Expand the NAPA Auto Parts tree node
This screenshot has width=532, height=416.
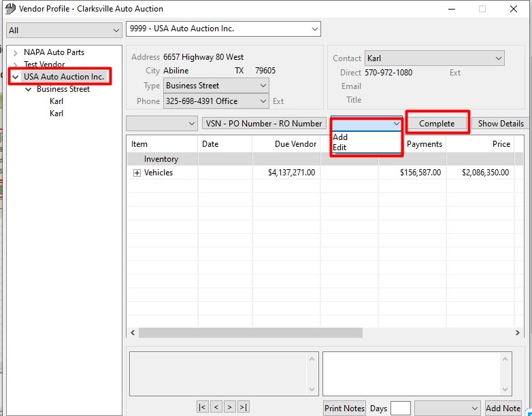click(16, 52)
